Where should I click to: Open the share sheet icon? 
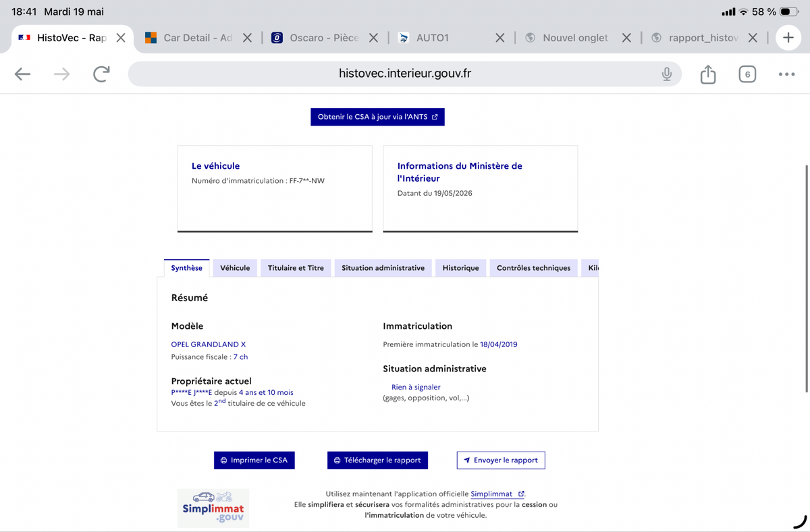[x=707, y=74]
